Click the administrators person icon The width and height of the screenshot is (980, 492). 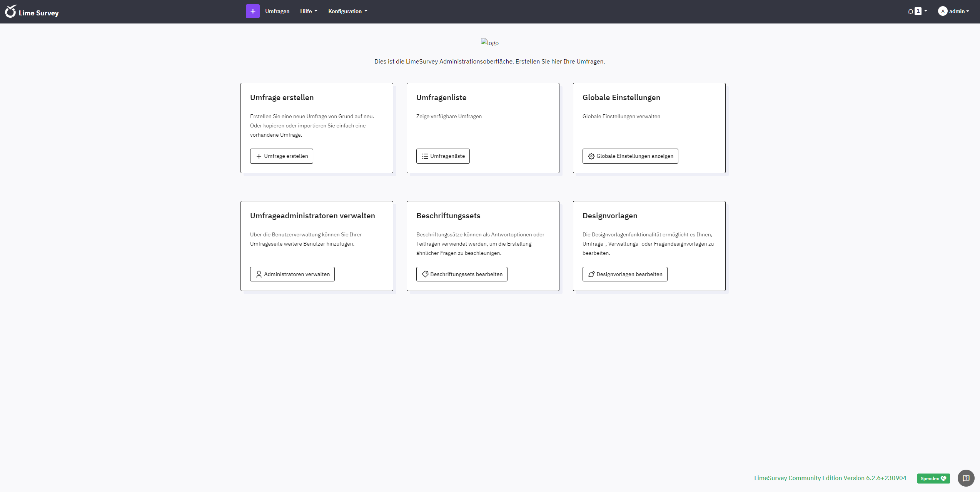[x=258, y=274]
